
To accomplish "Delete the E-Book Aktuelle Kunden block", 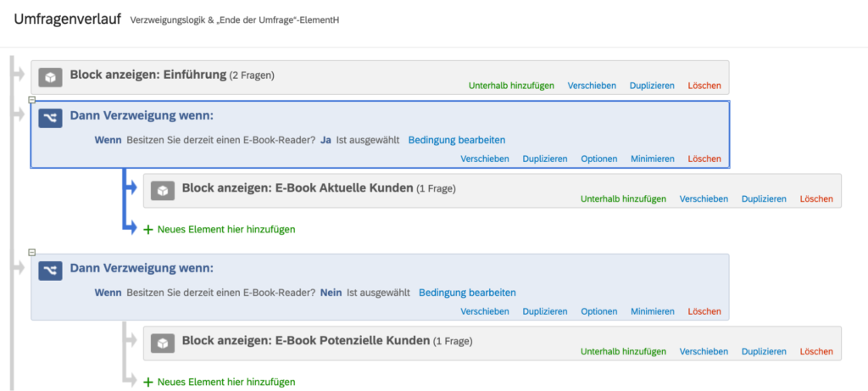I will coord(816,198).
